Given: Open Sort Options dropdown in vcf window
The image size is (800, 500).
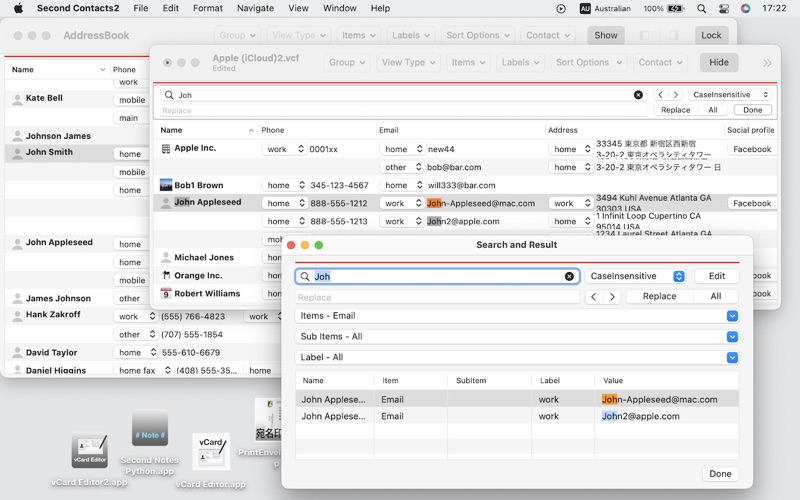Looking at the screenshot, I should coord(589,62).
